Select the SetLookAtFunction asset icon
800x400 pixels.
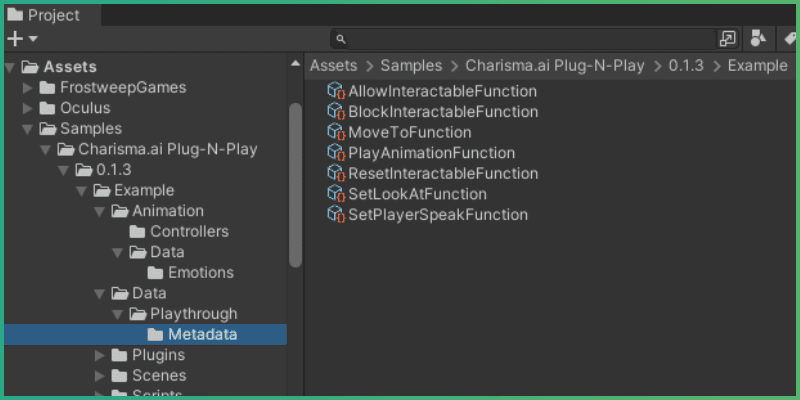(336, 194)
